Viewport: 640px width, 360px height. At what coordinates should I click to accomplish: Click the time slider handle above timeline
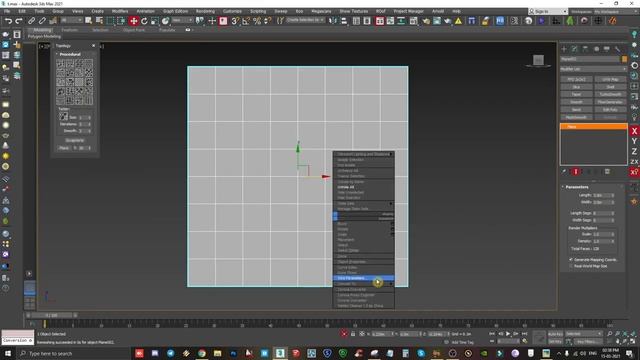(x=51, y=316)
